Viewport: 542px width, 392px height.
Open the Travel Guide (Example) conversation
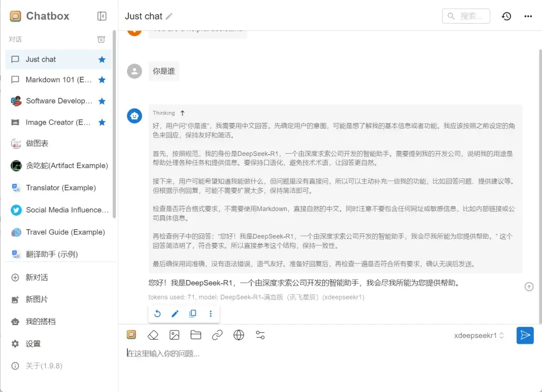click(x=58, y=232)
